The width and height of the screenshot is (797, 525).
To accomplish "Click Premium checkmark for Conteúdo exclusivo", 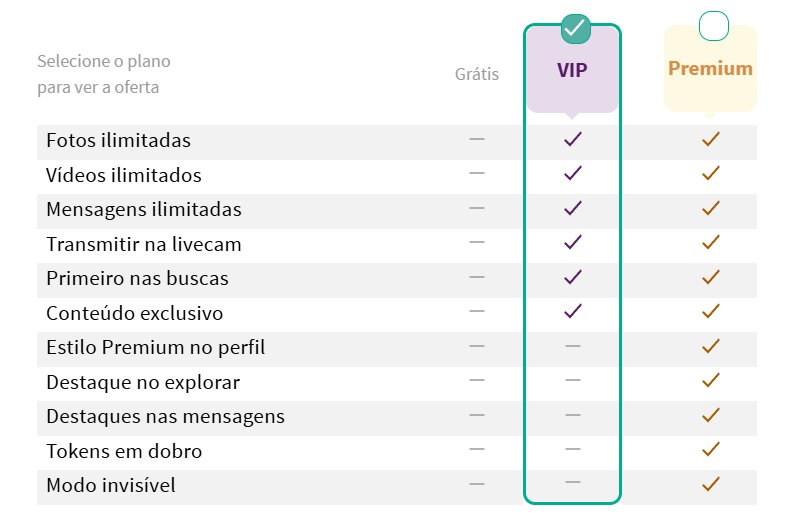I will (711, 311).
